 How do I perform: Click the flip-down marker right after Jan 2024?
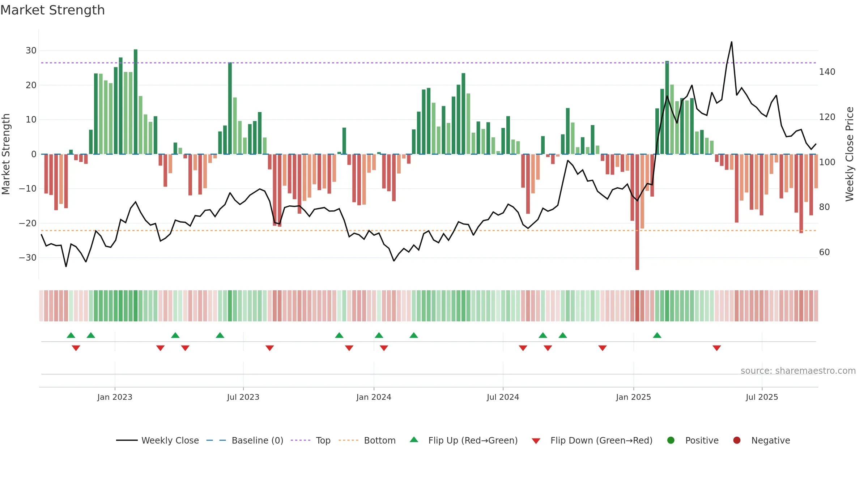coord(384,348)
